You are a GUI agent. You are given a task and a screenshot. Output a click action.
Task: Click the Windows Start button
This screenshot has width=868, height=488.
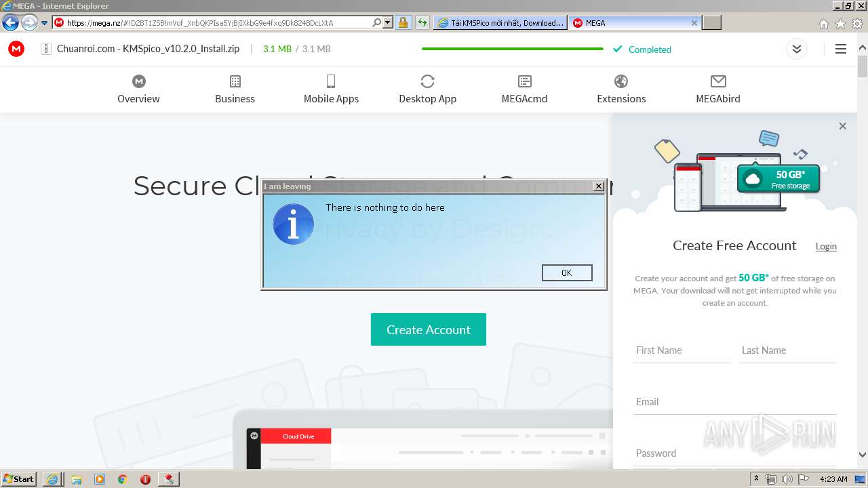(x=18, y=479)
